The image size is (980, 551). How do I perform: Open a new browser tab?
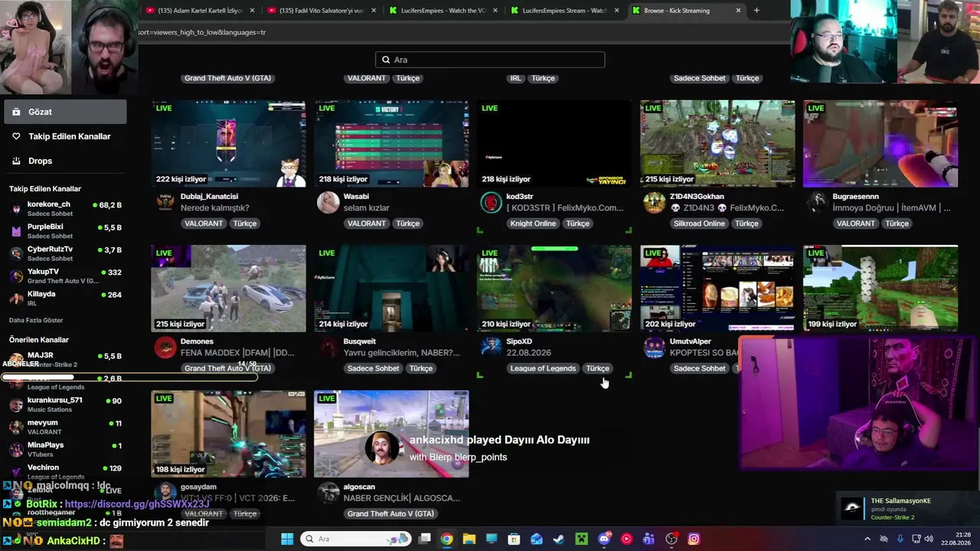(756, 11)
